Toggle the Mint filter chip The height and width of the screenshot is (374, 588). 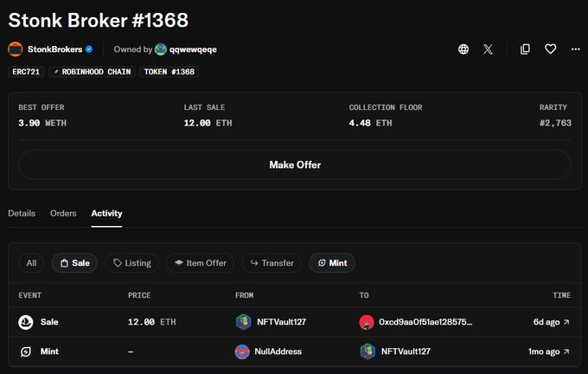pyautogui.click(x=332, y=263)
